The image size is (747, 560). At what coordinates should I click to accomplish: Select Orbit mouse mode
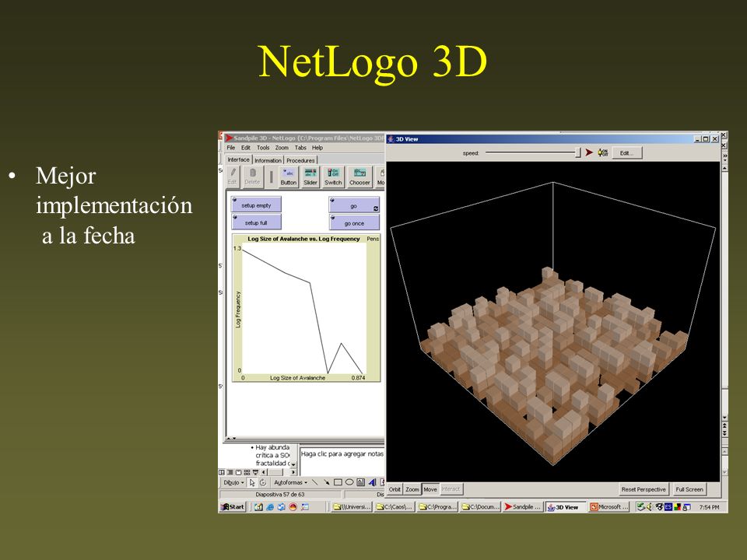(395, 489)
